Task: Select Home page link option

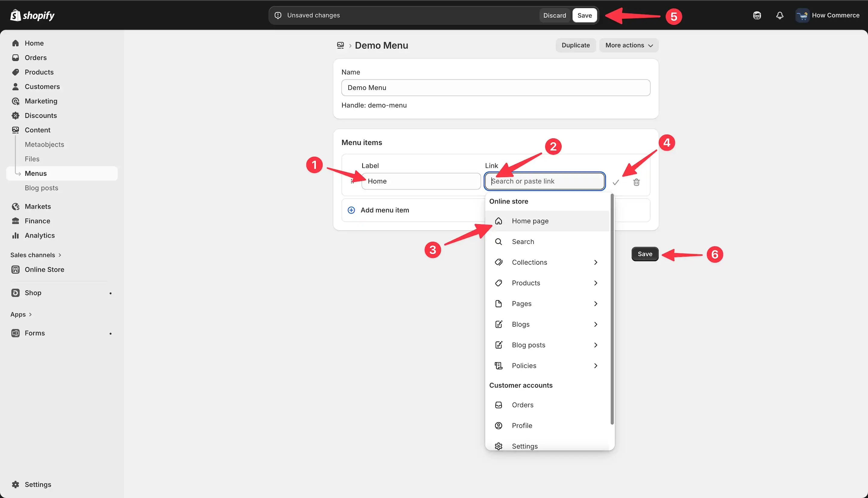Action: coord(547,221)
